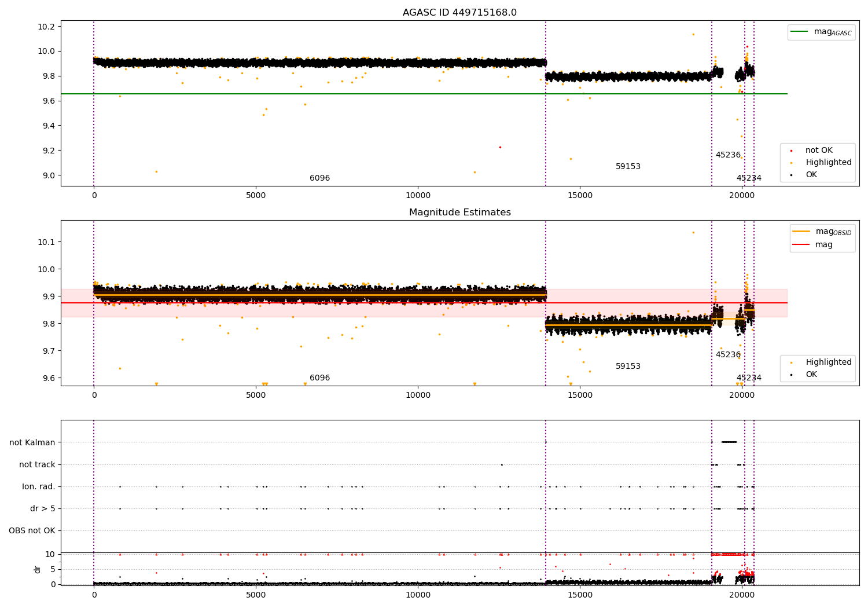Click the '10' tick on the dr axis

[x=50, y=554]
